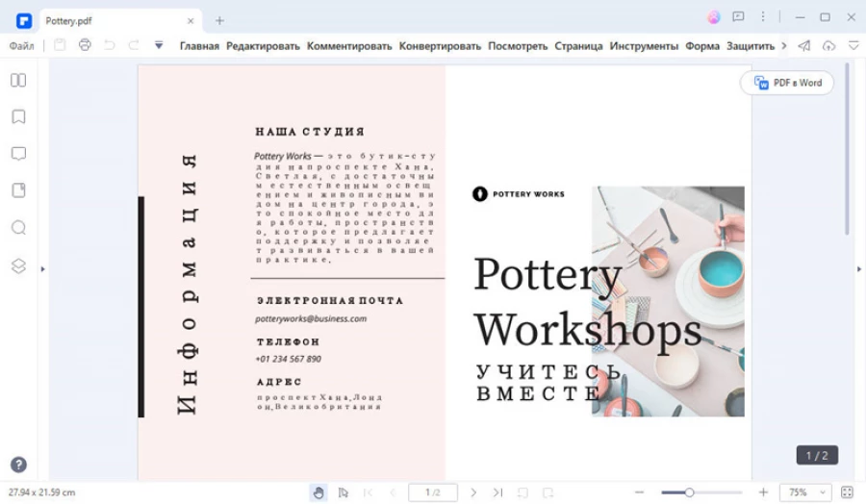Click the PDF в Word button
Screen dimensions: 866x504
(x=787, y=83)
